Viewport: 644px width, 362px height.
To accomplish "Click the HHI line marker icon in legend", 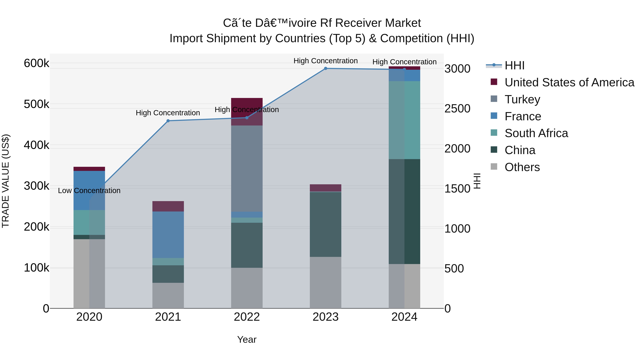I will (494, 65).
